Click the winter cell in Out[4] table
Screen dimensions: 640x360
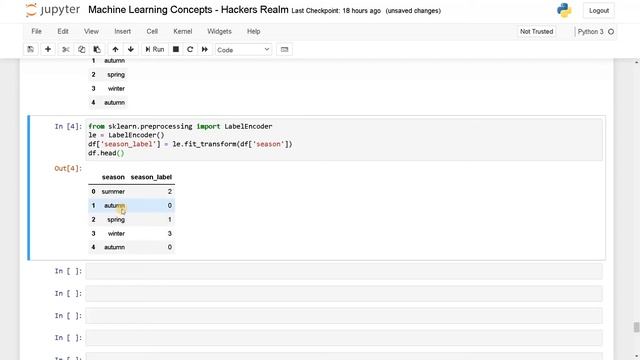[x=116, y=233]
